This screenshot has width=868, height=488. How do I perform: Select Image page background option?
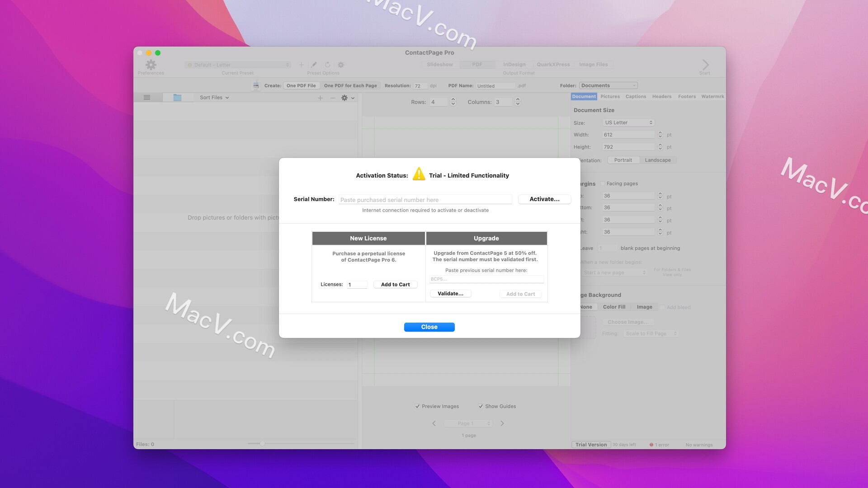(645, 307)
